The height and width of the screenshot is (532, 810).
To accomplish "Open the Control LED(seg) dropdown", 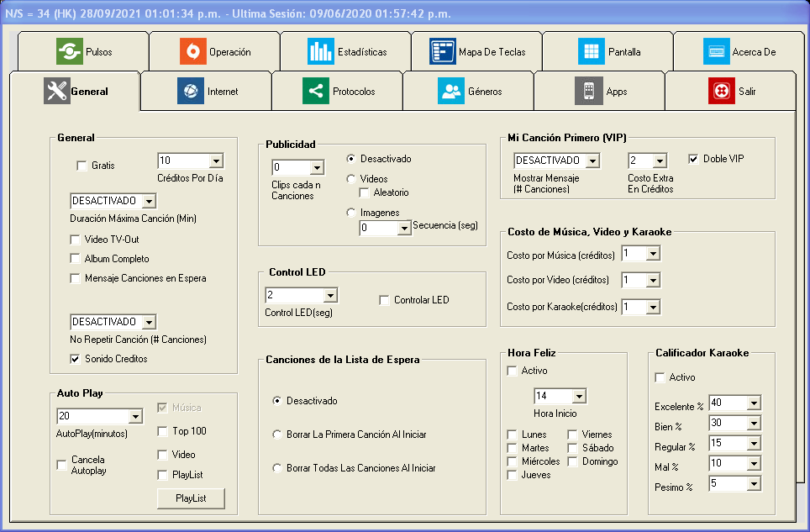I will click(x=330, y=295).
